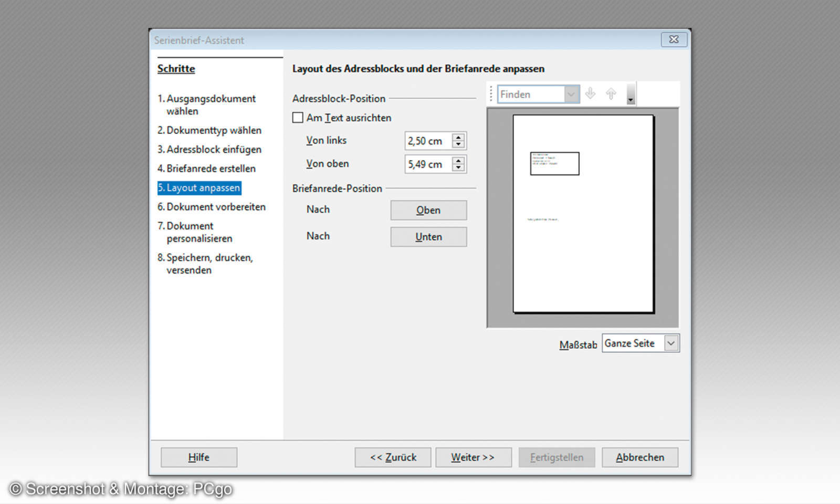Enable the "Am Text ausrichten" checkbox
840x504 pixels.
298,118
